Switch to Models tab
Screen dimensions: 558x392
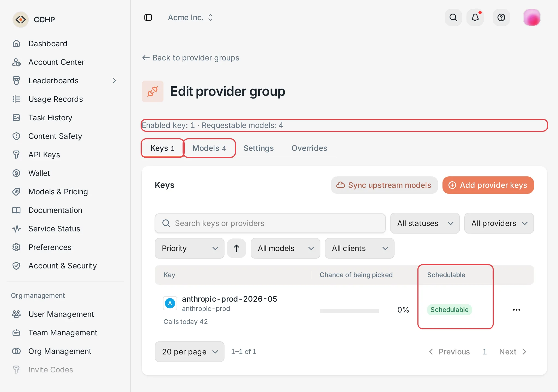[209, 148]
